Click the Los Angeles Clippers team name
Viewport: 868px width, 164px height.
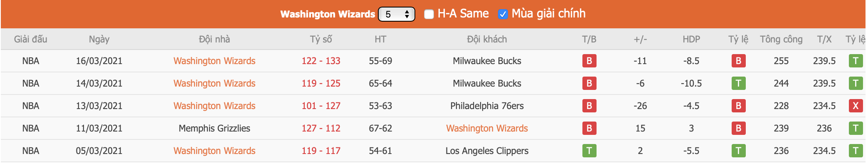coord(487,151)
